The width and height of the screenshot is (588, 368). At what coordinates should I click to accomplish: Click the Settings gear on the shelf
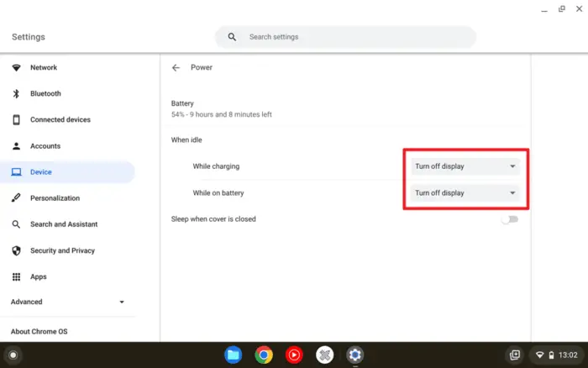coord(355,355)
